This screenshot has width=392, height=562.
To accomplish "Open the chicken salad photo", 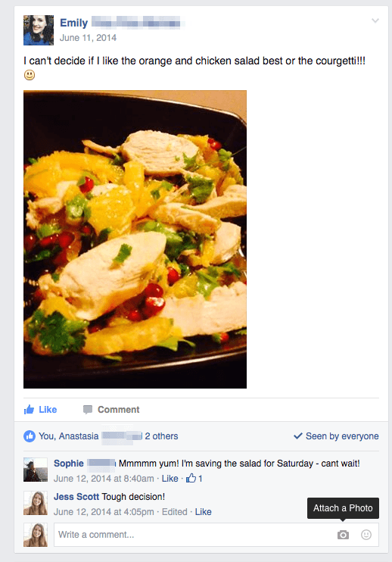I will coord(135,239).
